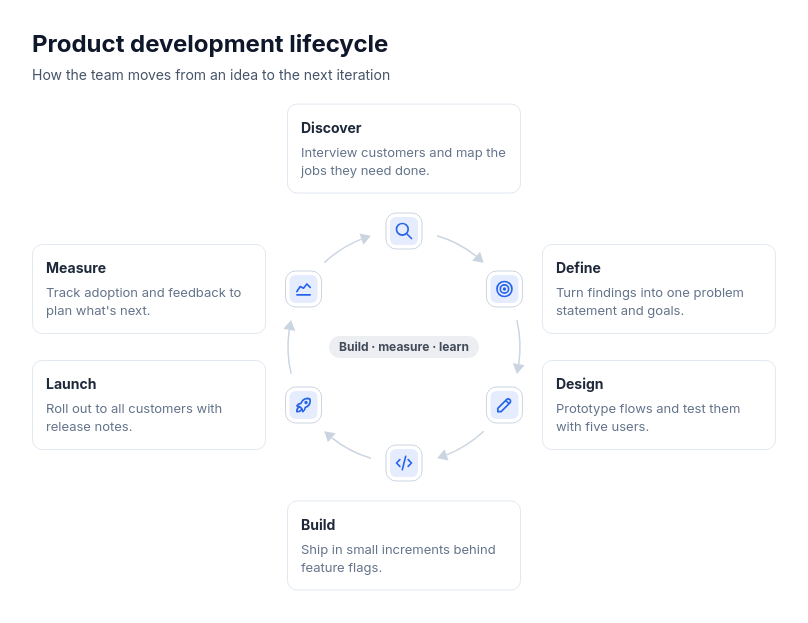
Task: Click the 'Product development lifecycle' title
Action: click(210, 44)
